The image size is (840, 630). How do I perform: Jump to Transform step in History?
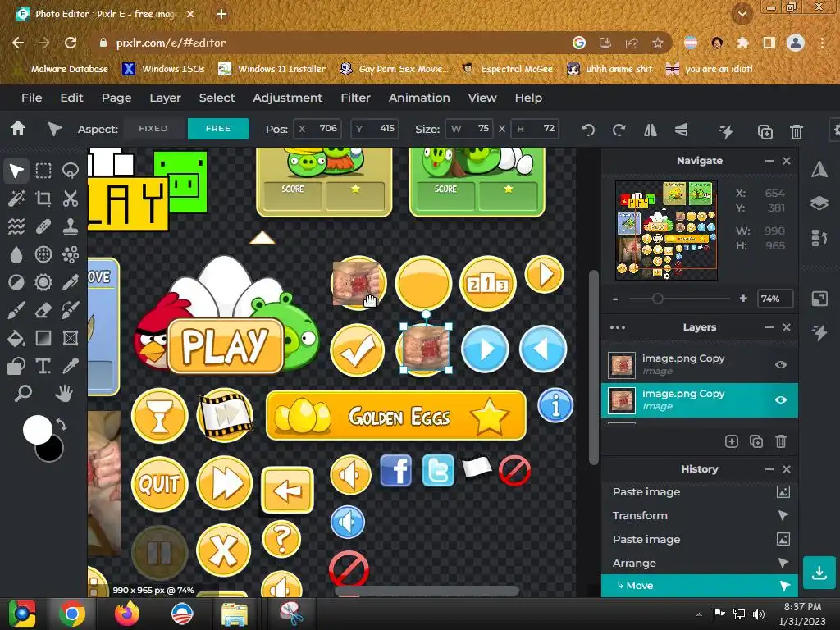(x=700, y=515)
